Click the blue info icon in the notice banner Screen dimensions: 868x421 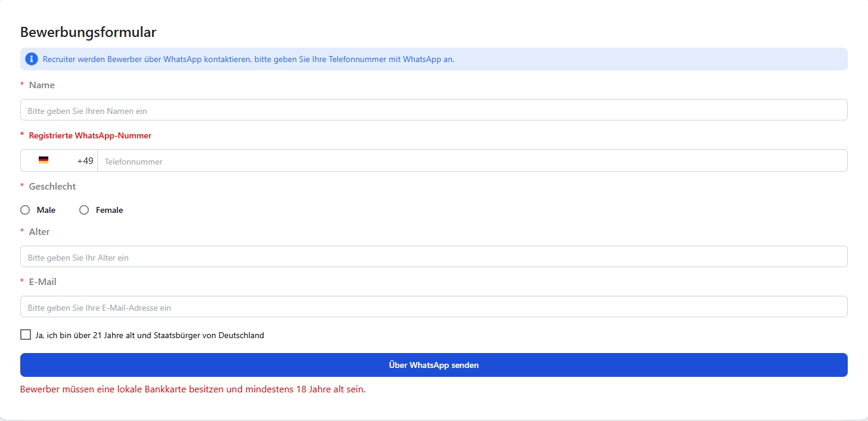tap(32, 59)
